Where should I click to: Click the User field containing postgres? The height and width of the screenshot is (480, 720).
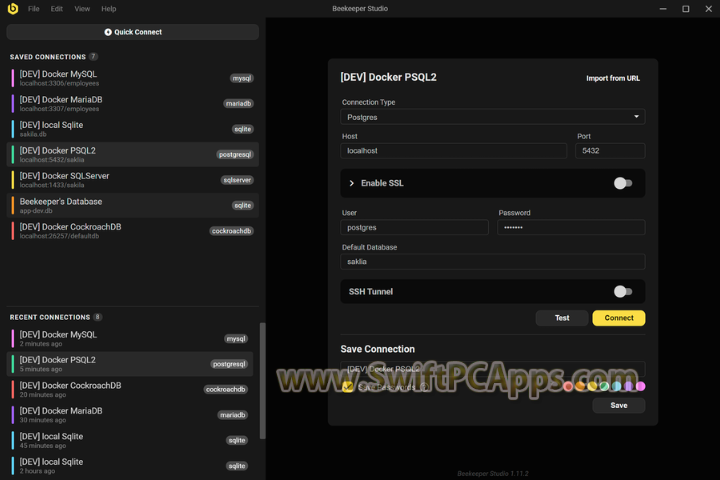point(414,227)
